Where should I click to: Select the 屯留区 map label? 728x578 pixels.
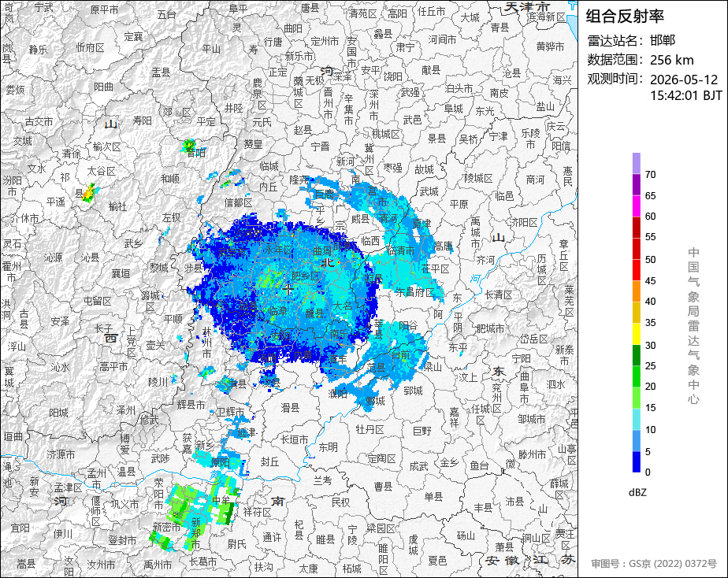pyautogui.click(x=98, y=301)
